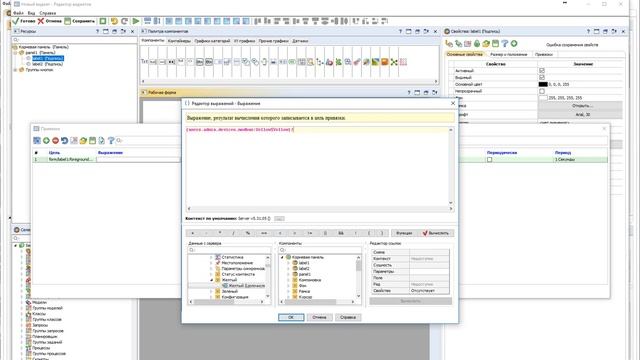Click green circle plus icon in Свойства toolbar
Viewport: 640px width, 360px height.
514,43
